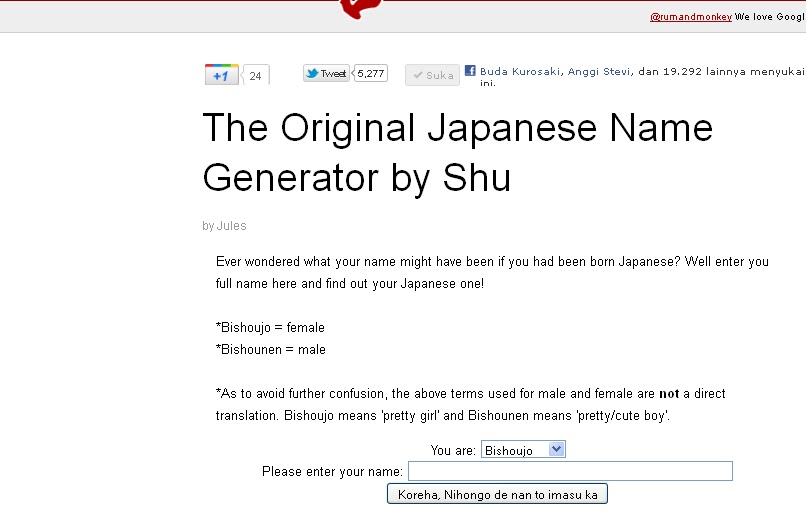The image size is (806, 510).
Task: Click the Facebook logo icon
Action: coord(470,70)
